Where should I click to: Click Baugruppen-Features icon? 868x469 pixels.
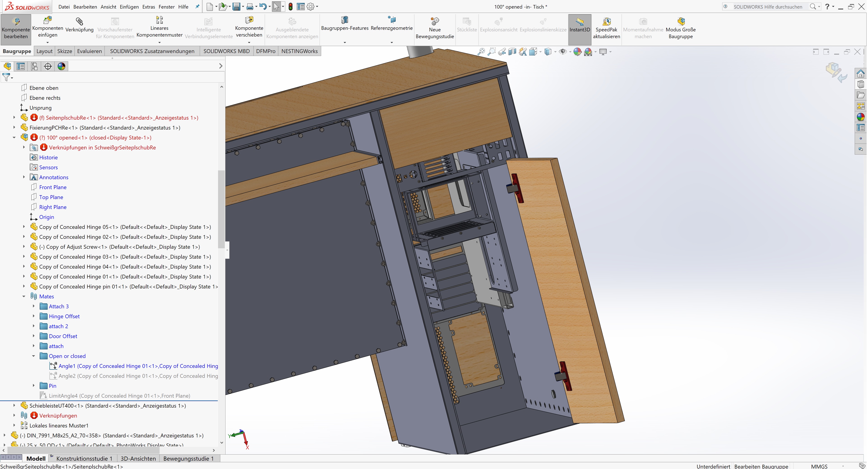point(344,20)
